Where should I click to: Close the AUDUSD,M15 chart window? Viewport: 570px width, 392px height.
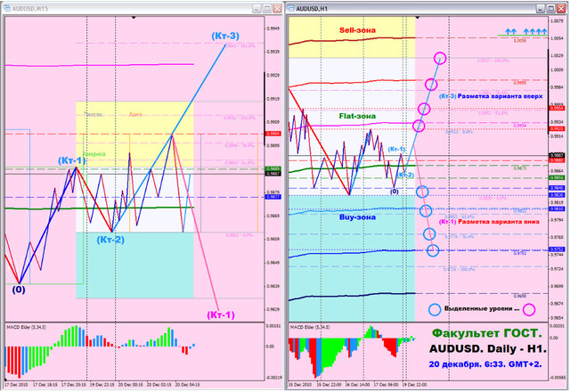point(277,8)
